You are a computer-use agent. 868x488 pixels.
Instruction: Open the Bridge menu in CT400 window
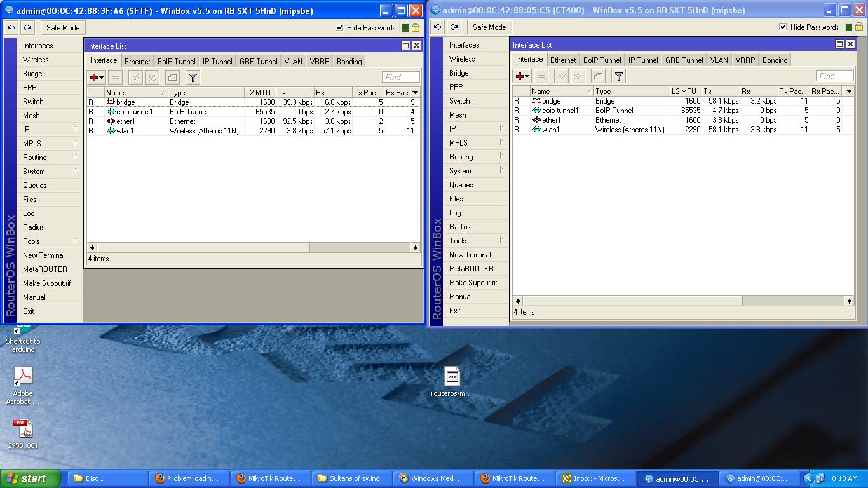[x=476, y=73]
